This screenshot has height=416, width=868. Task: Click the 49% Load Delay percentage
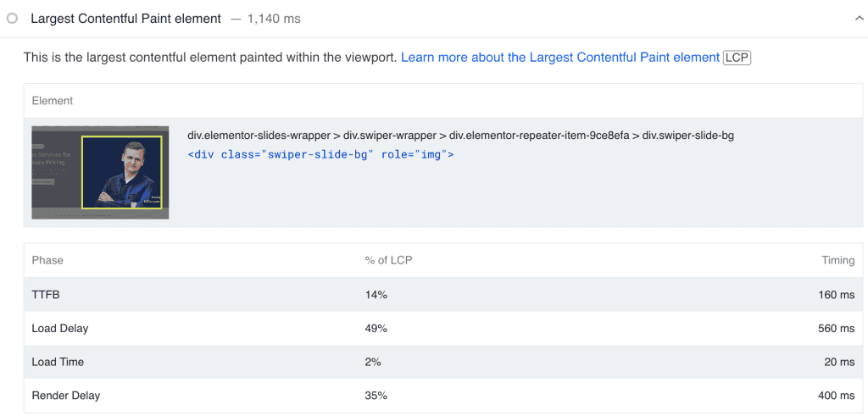376,328
